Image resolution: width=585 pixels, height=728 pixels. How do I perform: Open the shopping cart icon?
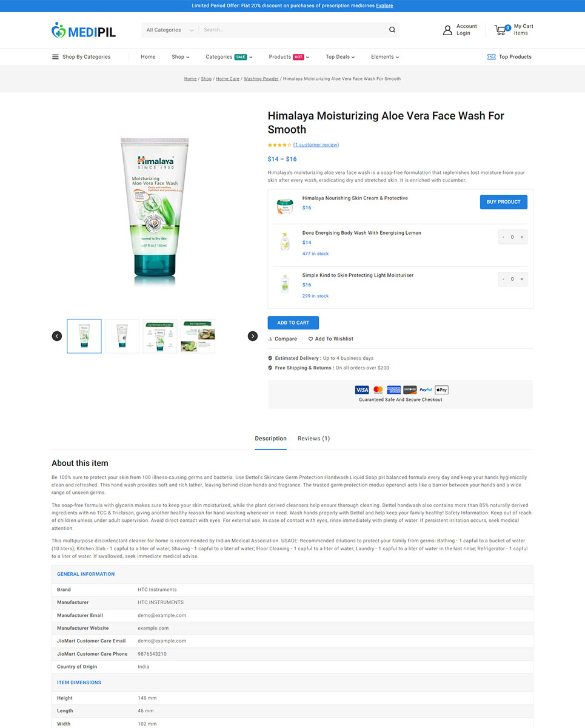coord(500,30)
